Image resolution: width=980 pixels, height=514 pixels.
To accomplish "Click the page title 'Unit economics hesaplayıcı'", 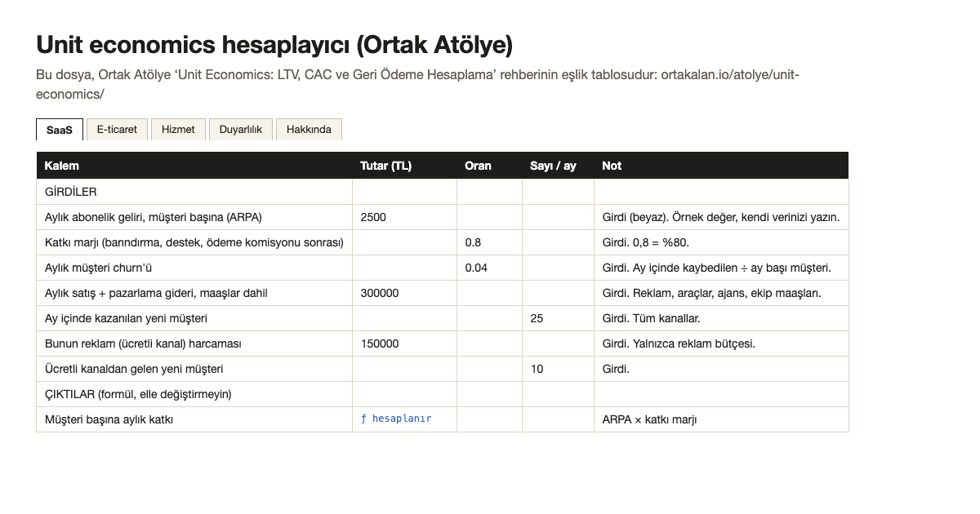I will coord(274,45).
